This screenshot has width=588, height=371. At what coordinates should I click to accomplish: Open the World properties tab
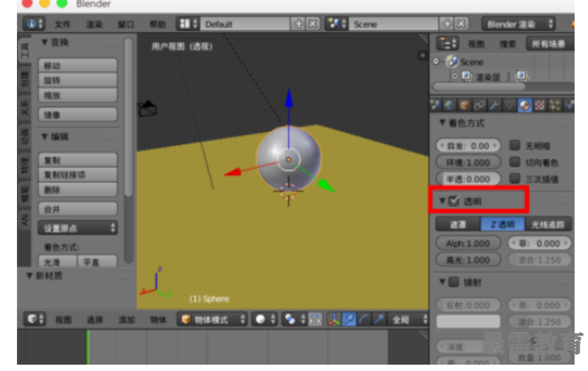[449, 105]
